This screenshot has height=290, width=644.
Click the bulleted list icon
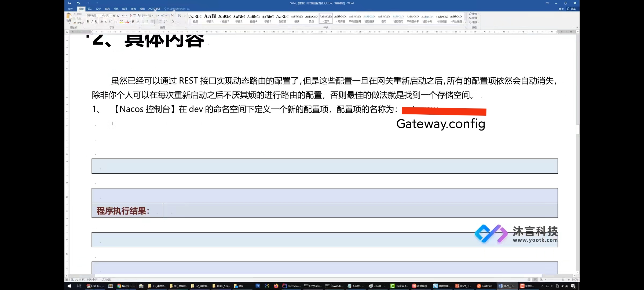point(144,16)
